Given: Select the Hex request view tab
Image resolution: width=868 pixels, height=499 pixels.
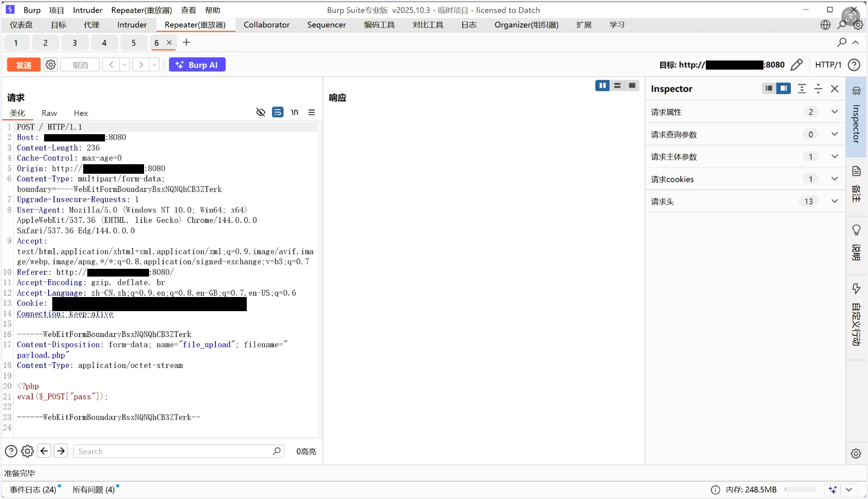Looking at the screenshot, I should (81, 113).
